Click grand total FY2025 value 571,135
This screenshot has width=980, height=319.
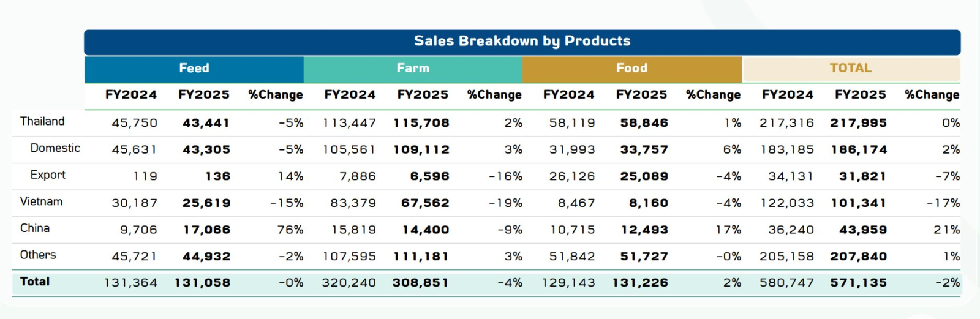[858, 283]
